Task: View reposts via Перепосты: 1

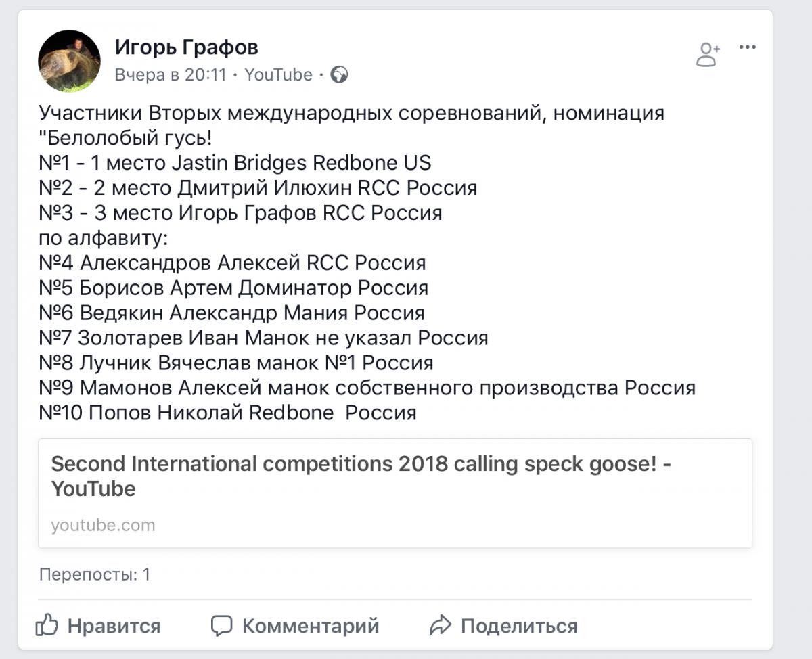Action: point(95,575)
